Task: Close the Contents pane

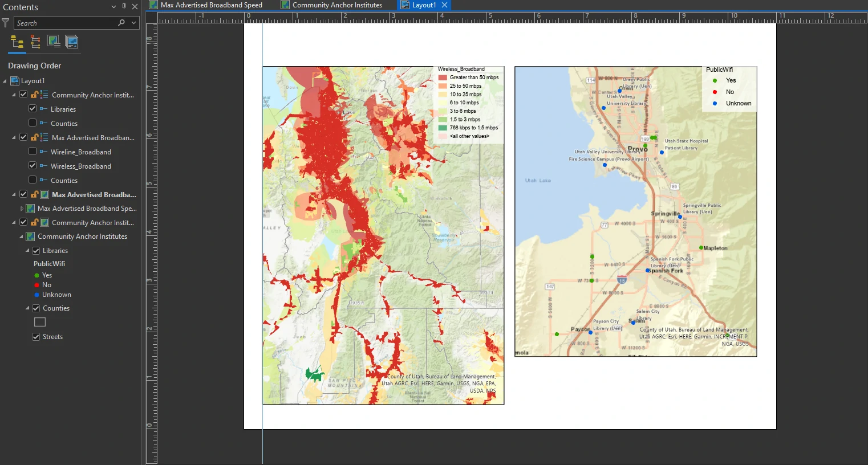Action: [135, 7]
